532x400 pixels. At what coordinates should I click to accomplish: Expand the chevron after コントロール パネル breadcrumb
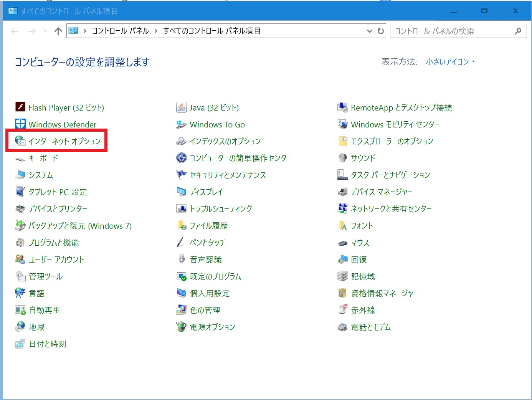point(156,31)
